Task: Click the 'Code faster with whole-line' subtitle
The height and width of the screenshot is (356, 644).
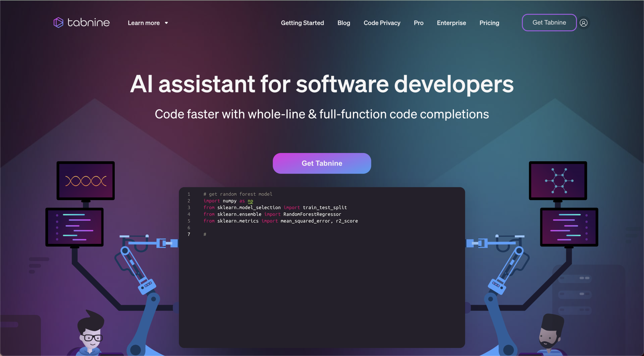Action: click(x=322, y=114)
